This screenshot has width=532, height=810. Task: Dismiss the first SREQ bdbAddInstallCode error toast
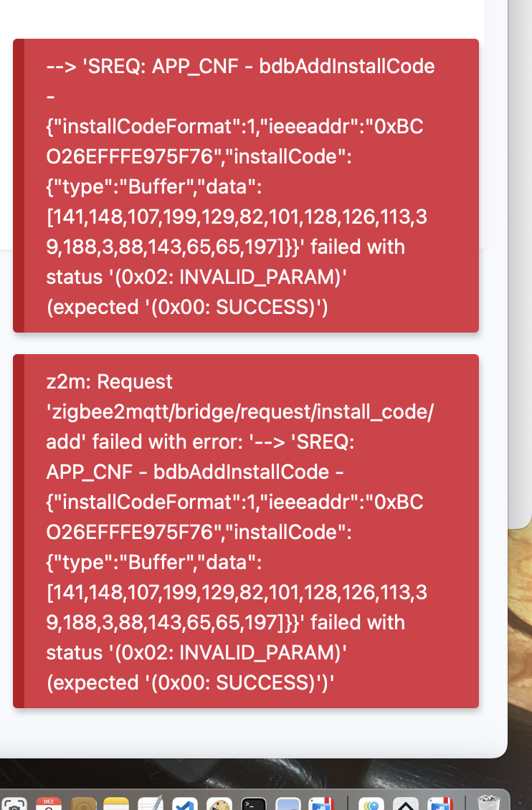point(246,186)
